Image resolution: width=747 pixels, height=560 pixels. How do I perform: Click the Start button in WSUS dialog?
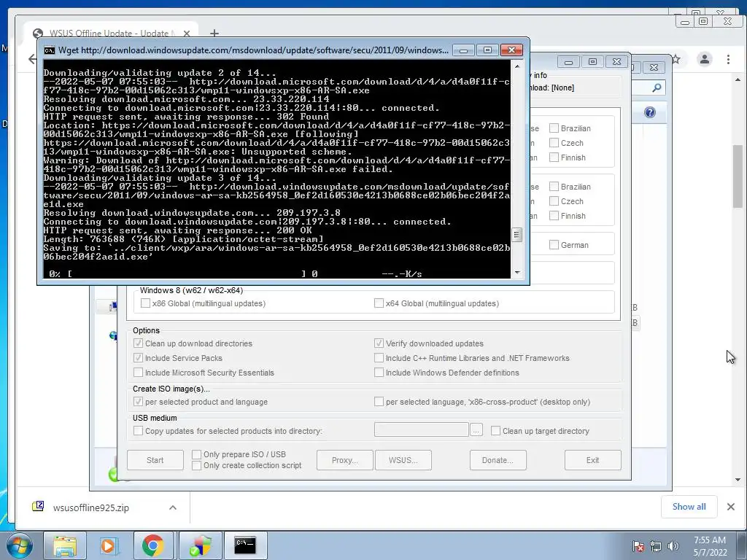coord(155,460)
